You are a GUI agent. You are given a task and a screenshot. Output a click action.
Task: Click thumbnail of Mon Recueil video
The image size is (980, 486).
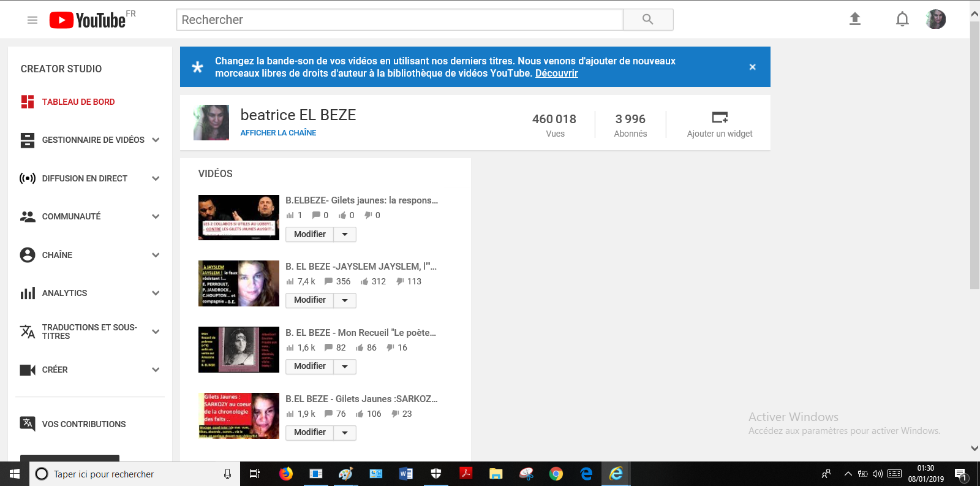pos(239,349)
